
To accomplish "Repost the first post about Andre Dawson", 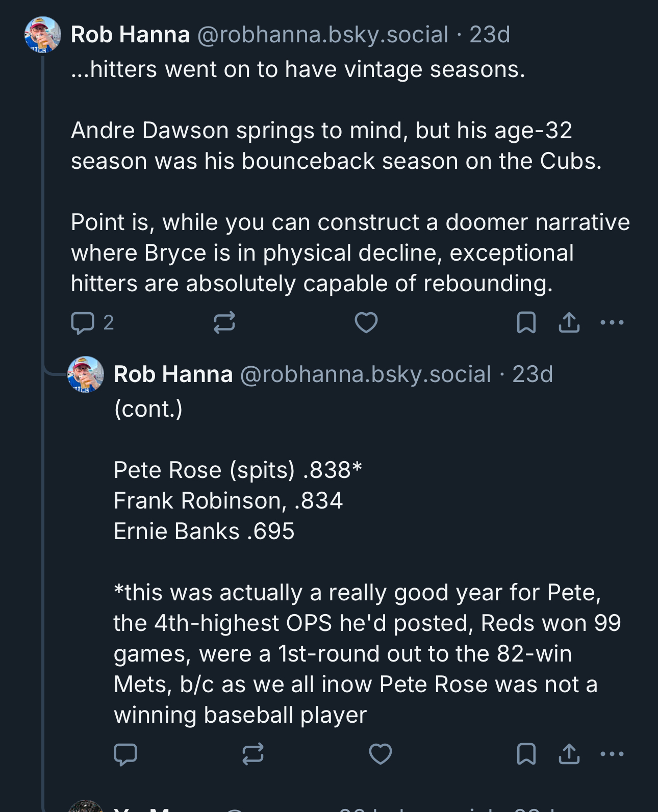I will click(x=224, y=323).
